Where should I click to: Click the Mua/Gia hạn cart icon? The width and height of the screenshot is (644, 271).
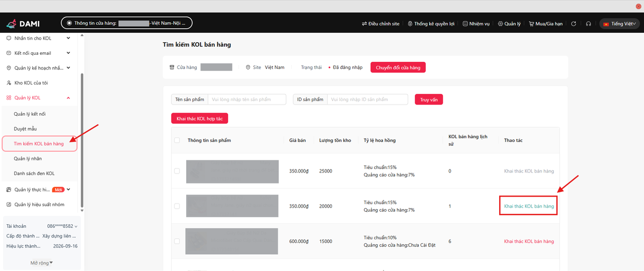531,24
